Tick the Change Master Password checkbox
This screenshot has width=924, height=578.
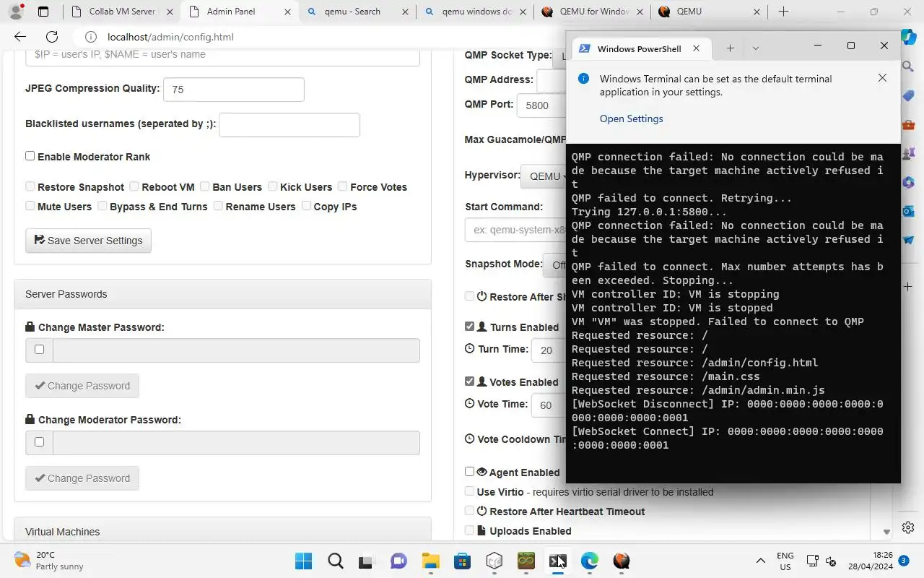(39, 350)
